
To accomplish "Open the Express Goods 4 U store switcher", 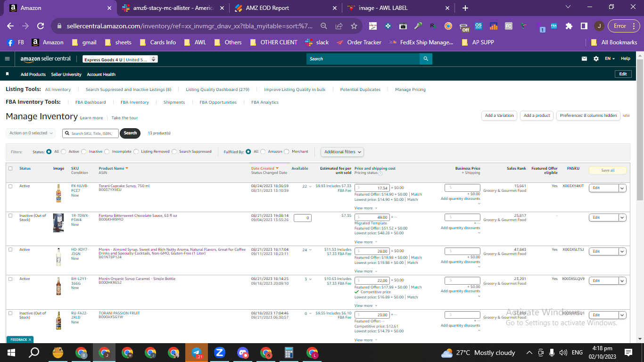I will pyautogui.click(x=120, y=59).
